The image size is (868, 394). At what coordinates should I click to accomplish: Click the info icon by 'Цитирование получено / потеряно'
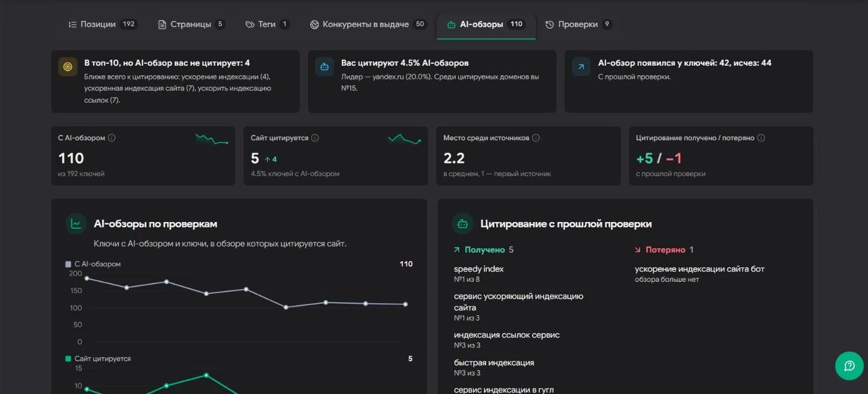coord(761,138)
